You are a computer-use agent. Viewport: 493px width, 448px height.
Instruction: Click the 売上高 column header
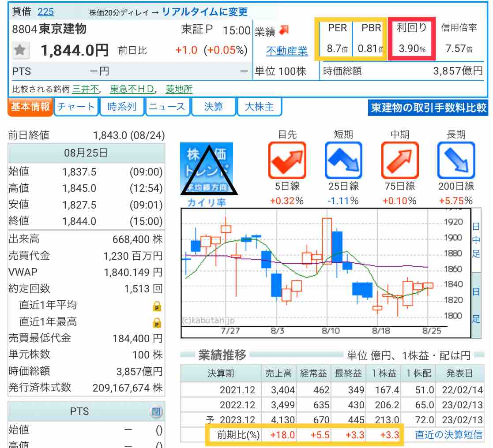click(x=278, y=373)
